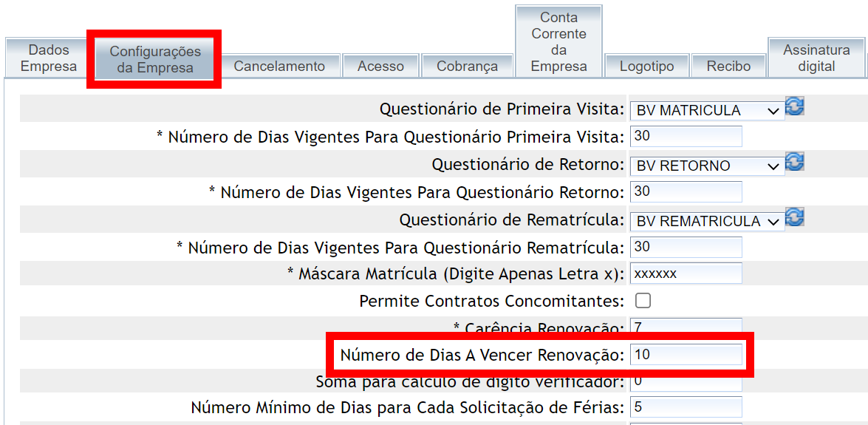
Task: Click 'Máscara Matrícula (Digite Apenas Letra x)' label
Action: [456, 274]
